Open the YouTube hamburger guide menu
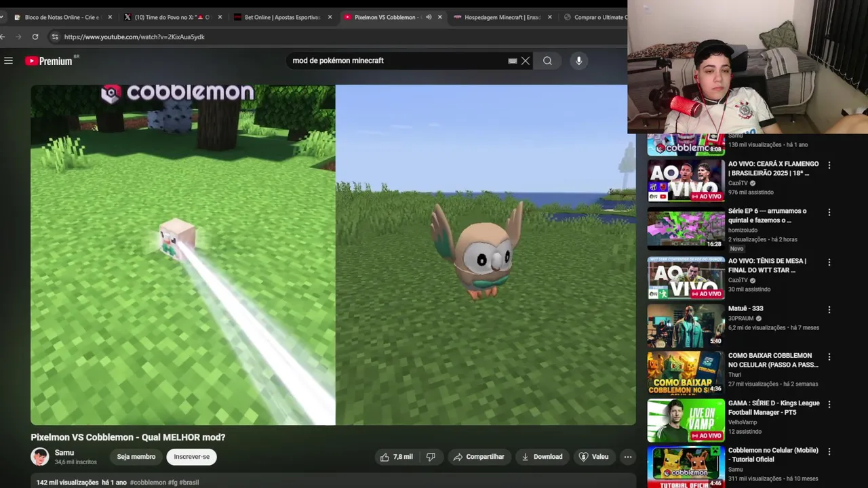Screen dimensions: 868x488 click(x=8, y=61)
